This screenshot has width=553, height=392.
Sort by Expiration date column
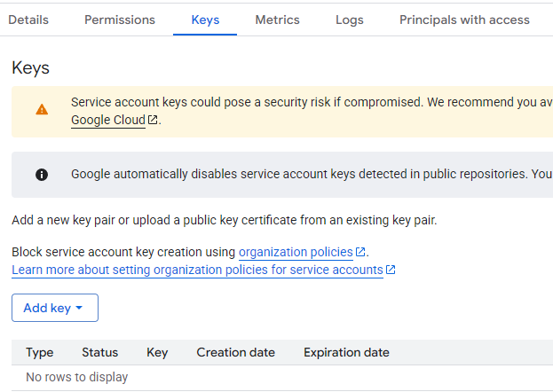tap(346, 352)
